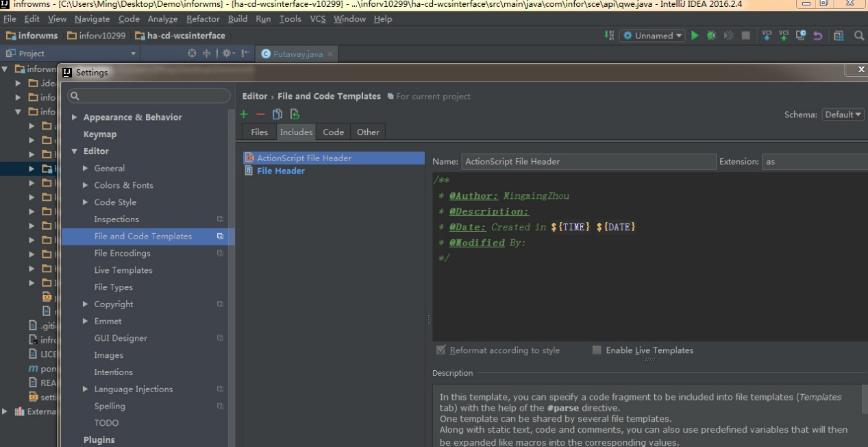Open the Unnamed run configuration dropdown
868x447 pixels.
(x=653, y=36)
